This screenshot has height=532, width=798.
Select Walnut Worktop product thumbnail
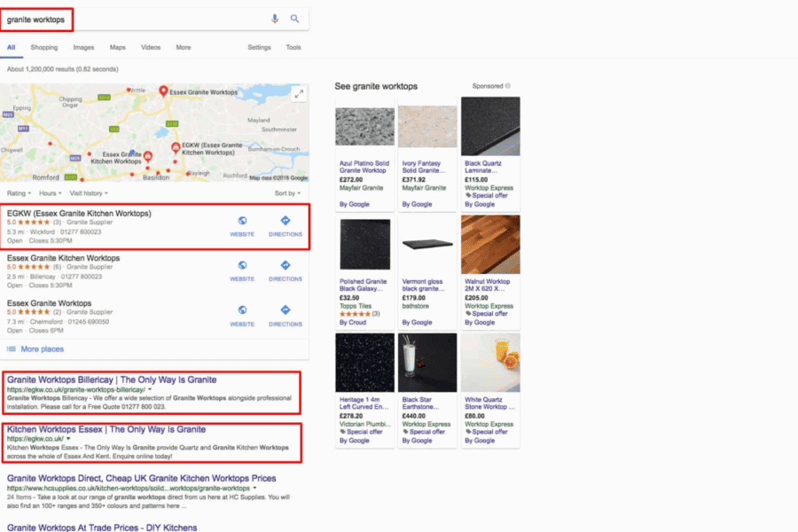click(490, 244)
